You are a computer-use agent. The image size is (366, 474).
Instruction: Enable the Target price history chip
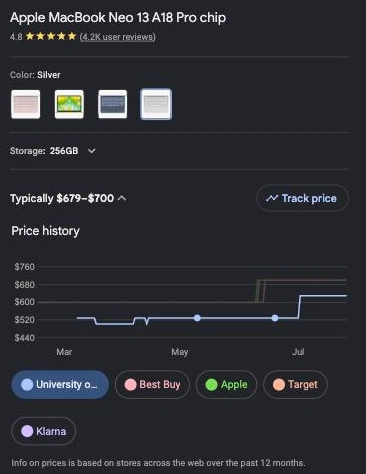295,384
